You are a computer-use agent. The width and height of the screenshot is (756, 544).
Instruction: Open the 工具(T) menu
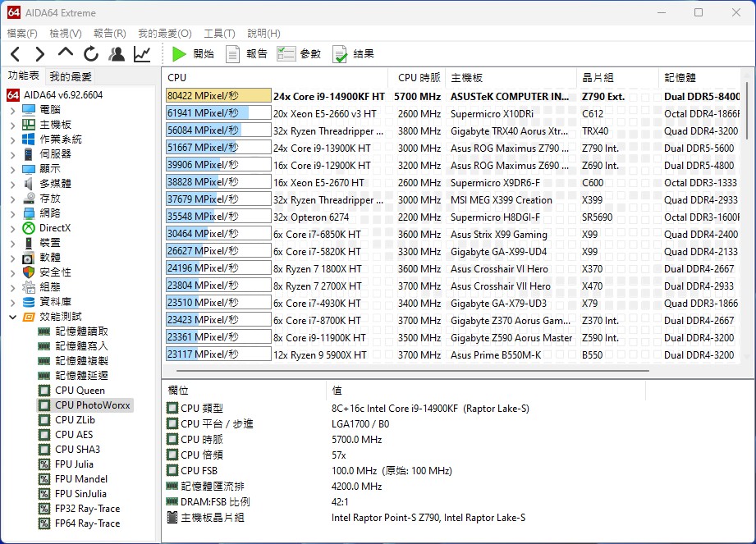[x=218, y=34]
